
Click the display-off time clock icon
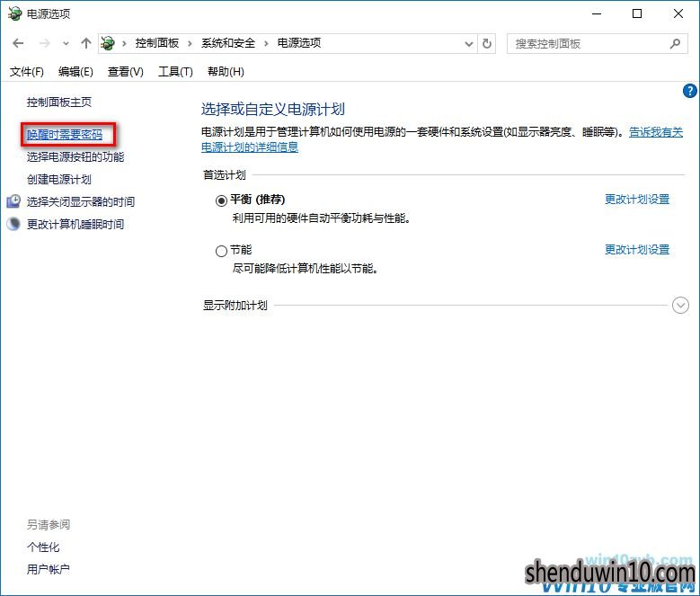[x=13, y=201]
